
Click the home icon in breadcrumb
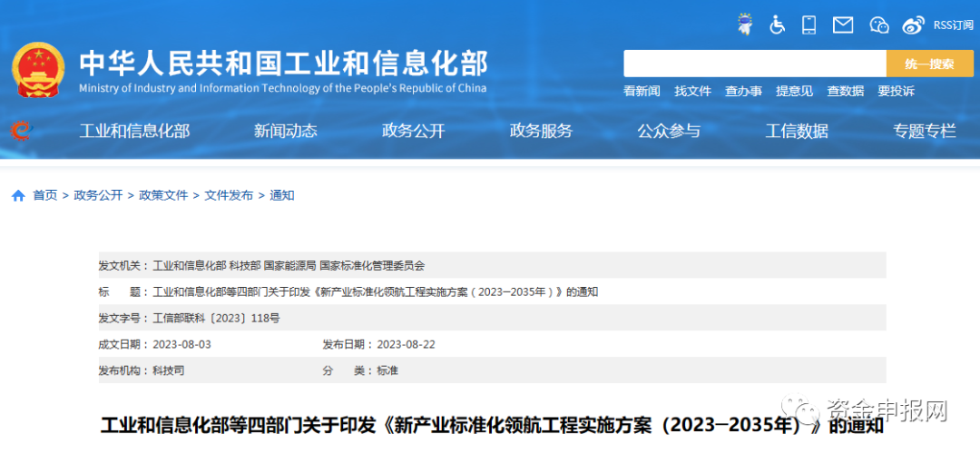(x=19, y=196)
